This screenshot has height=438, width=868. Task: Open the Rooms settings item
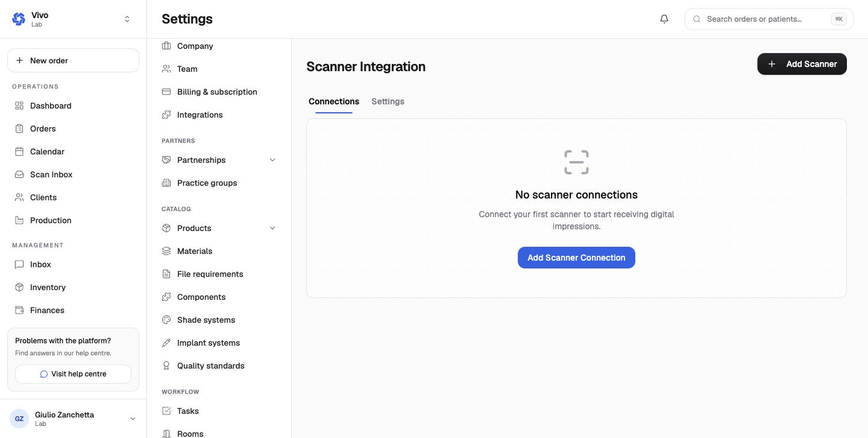(219, 434)
